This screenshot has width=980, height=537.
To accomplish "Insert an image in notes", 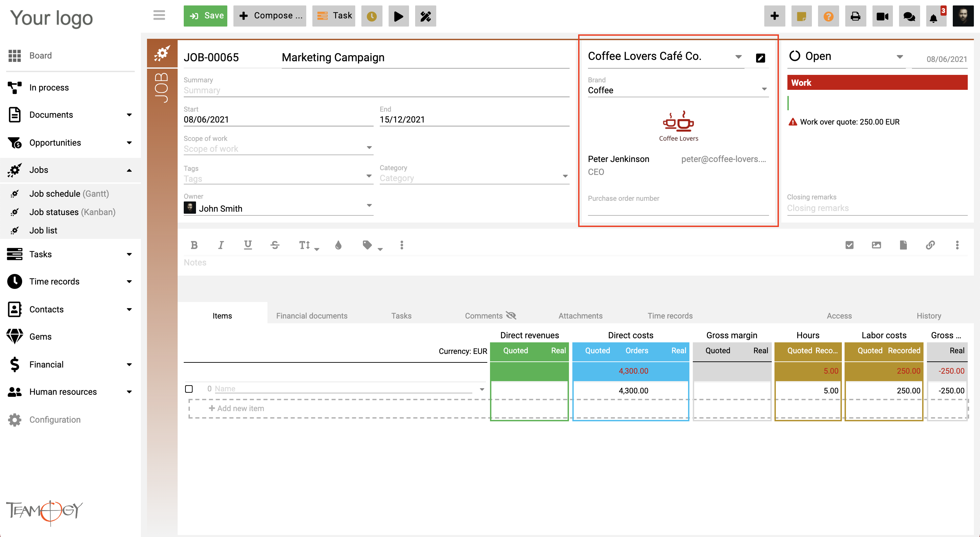I will click(876, 245).
